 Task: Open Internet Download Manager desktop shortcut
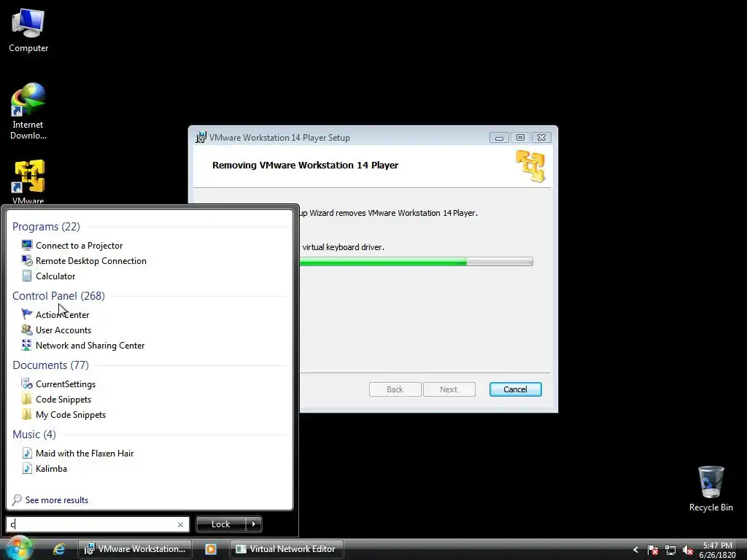pyautogui.click(x=28, y=111)
